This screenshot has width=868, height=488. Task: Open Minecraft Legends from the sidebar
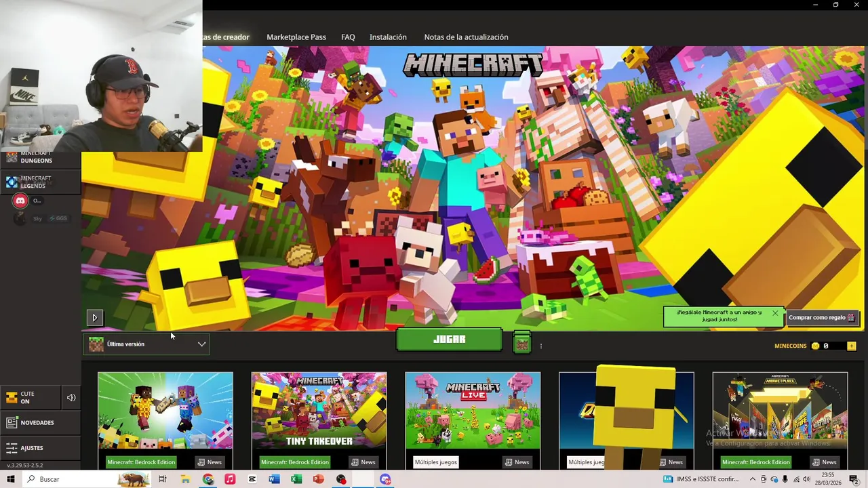point(39,182)
